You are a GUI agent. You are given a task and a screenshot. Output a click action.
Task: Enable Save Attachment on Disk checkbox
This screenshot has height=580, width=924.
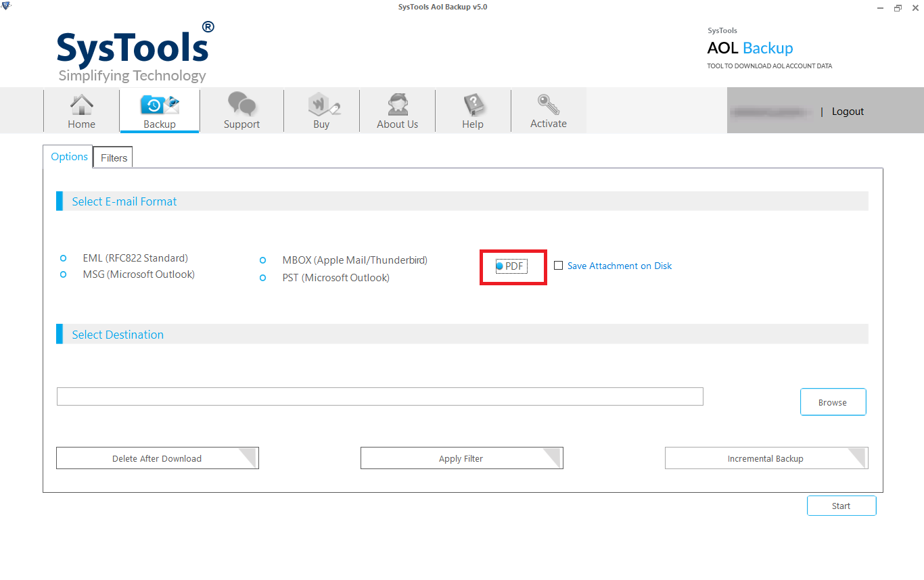tap(558, 266)
